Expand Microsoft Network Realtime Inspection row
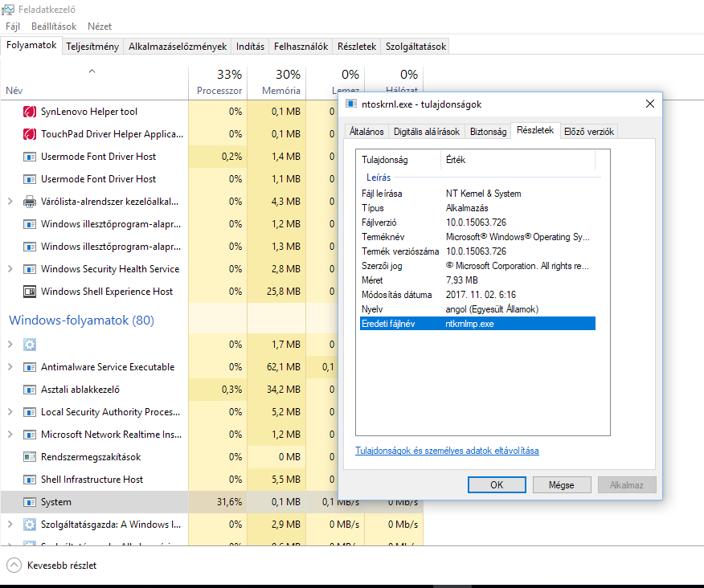Viewport: 704px width, 588px height. (x=10, y=435)
